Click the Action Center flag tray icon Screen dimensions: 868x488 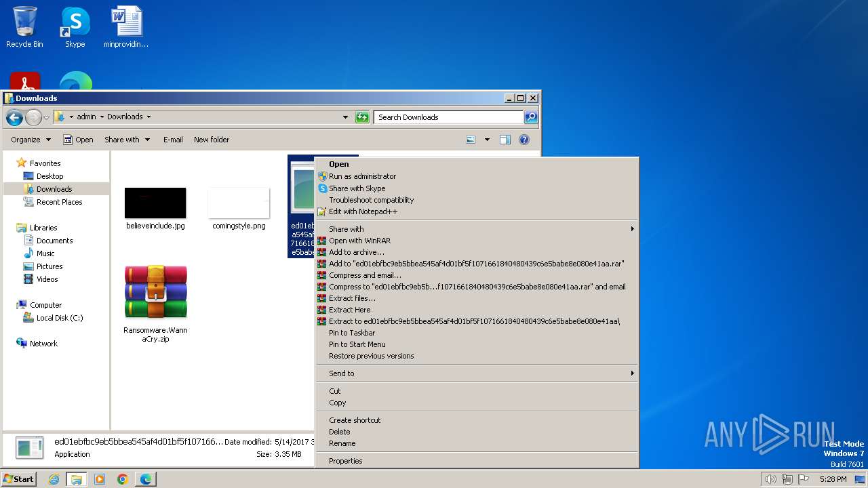(x=804, y=479)
